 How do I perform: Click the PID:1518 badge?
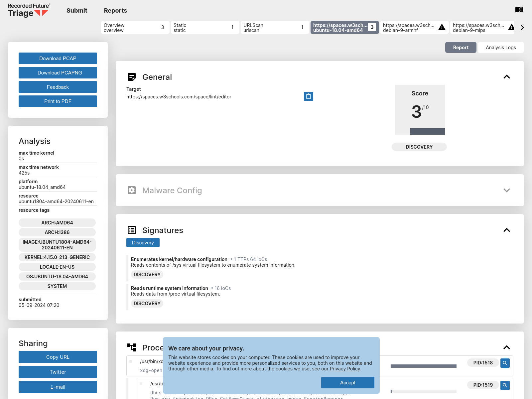click(x=483, y=363)
